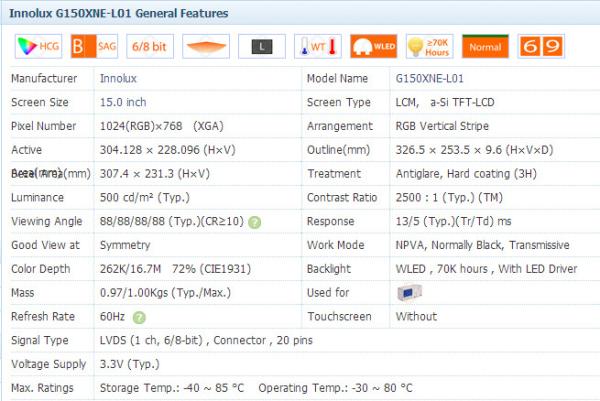Click the G150XNE-L01 model name value
The height and width of the screenshot is (401, 600).
(x=429, y=78)
